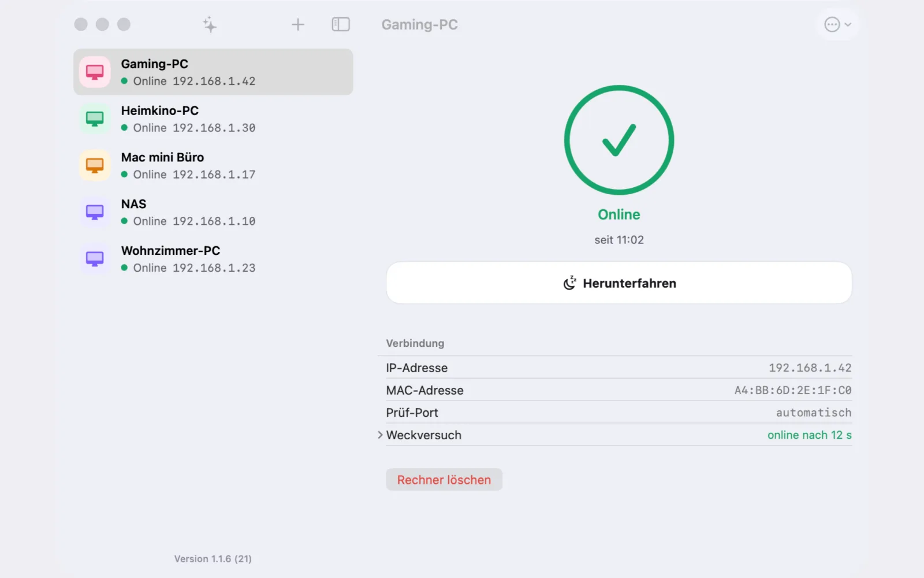Click the Rechner löschen button
Screen dimensions: 924x578
444,480
